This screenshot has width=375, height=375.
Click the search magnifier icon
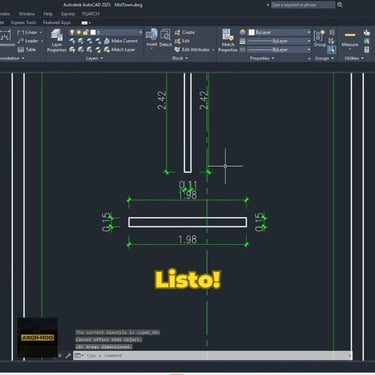pyautogui.click(x=340, y=5)
